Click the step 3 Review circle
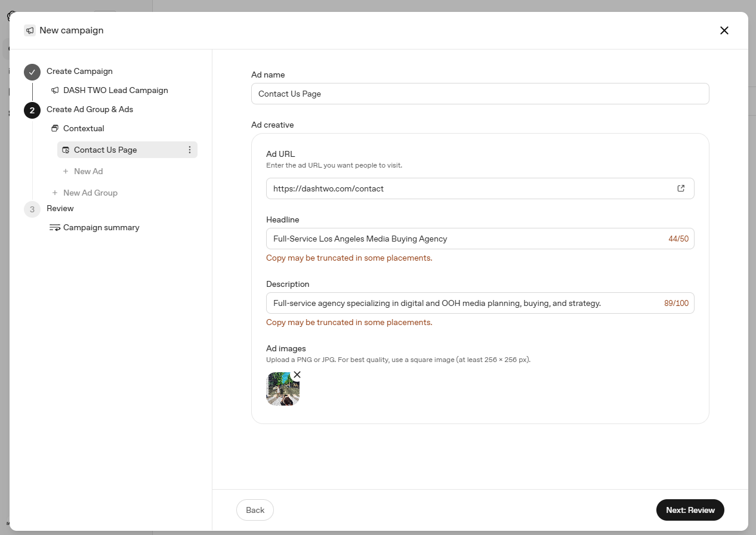Screen dimensions: 756x535 coord(32,209)
